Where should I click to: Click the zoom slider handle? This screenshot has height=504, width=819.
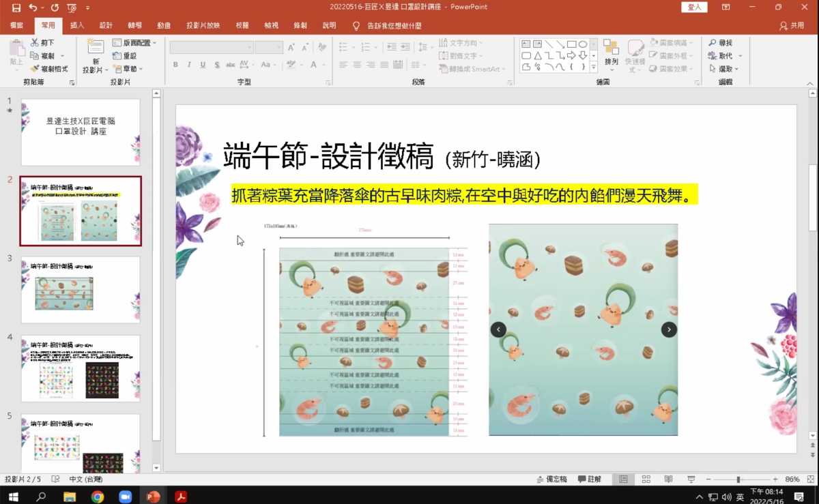(738, 479)
